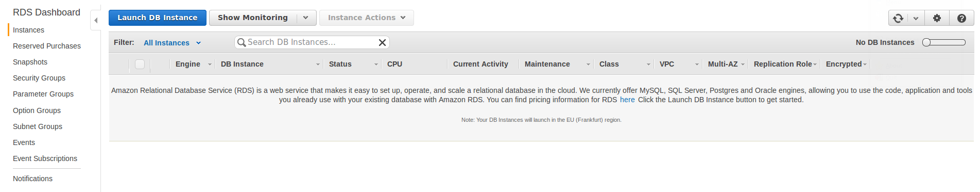Viewport: 980px width, 192px height.
Task: Open Event Subscriptions in the sidebar
Action: (x=45, y=158)
